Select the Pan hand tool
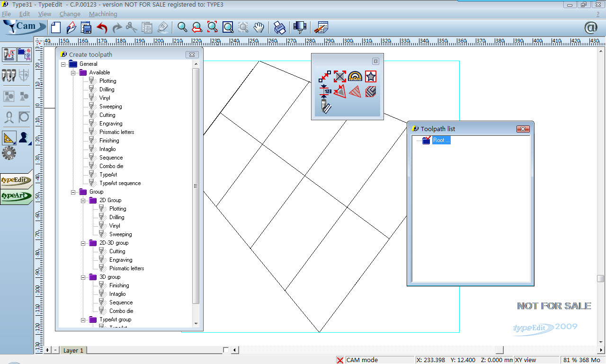This screenshot has height=364, width=606. (x=258, y=27)
